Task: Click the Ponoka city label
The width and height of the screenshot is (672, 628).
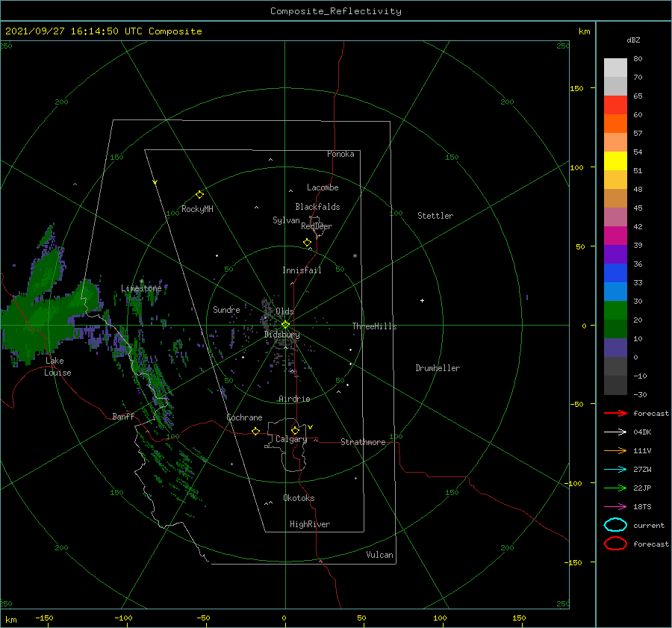Action: pos(340,154)
